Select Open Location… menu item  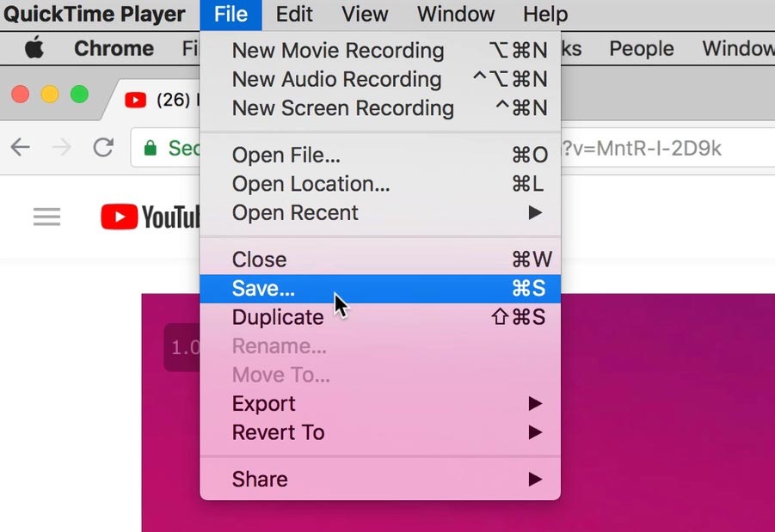point(380,184)
